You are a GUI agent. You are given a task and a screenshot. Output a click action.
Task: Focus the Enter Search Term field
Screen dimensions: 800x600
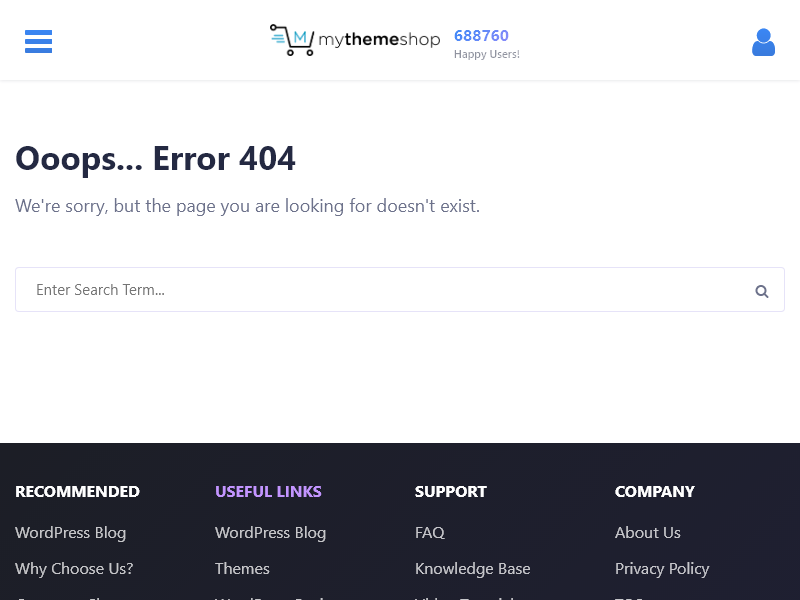[x=400, y=289]
